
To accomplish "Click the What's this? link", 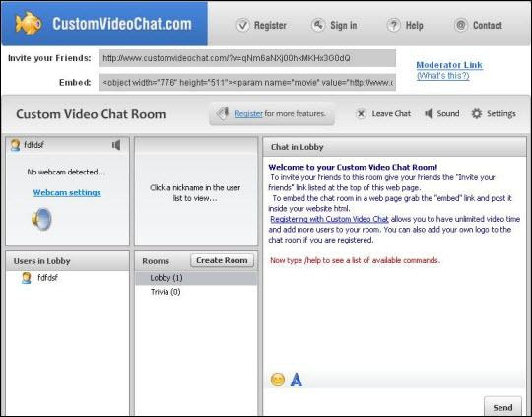I will [442, 75].
